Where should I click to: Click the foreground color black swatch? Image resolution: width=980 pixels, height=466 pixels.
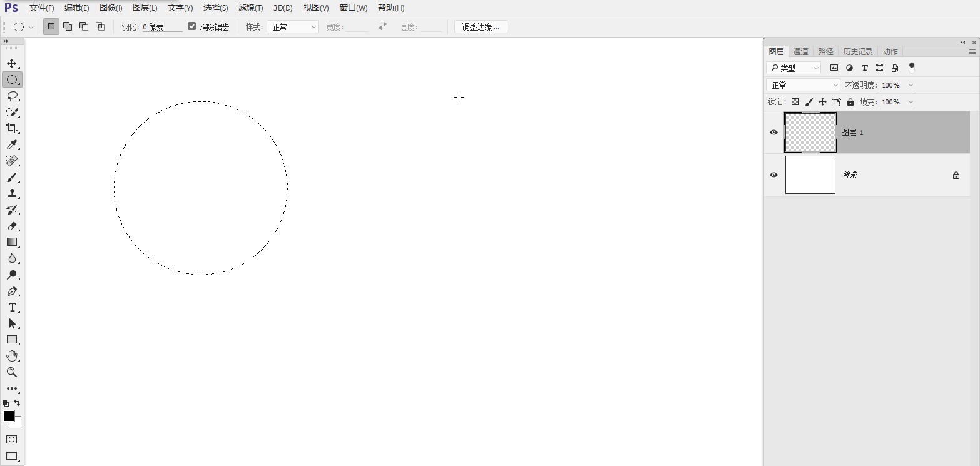point(9,416)
